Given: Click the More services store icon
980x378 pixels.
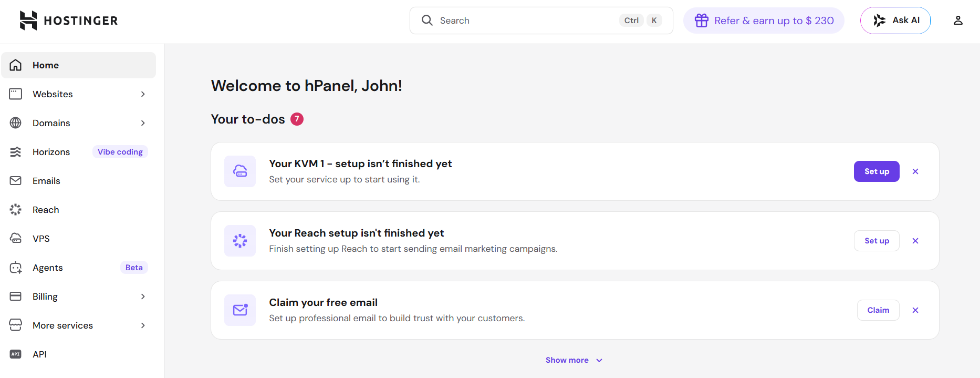Looking at the screenshot, I should [x=16, y=325].
